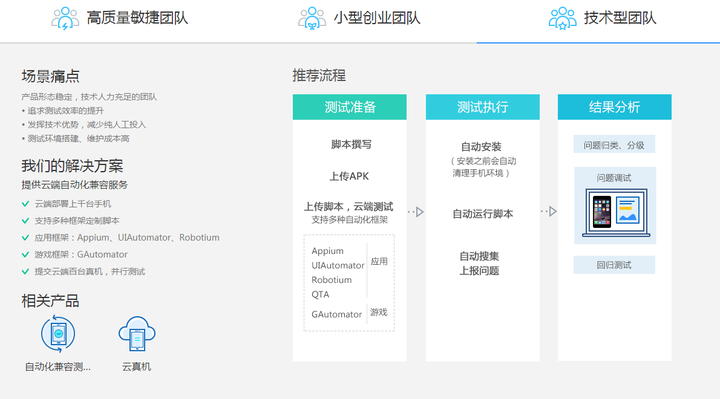Click Robotium in the framework list

tap(332, 280)
